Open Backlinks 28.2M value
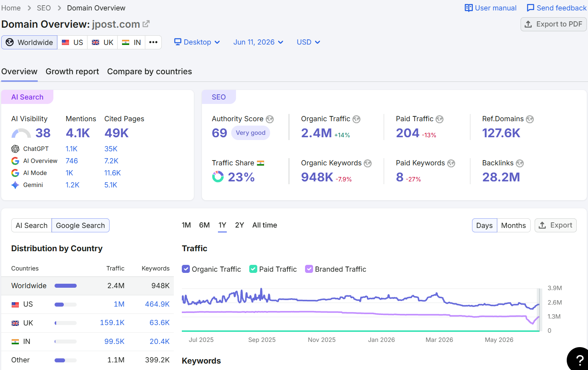The width and height of the screenshot is (588, 370). (x=501, y=177)
